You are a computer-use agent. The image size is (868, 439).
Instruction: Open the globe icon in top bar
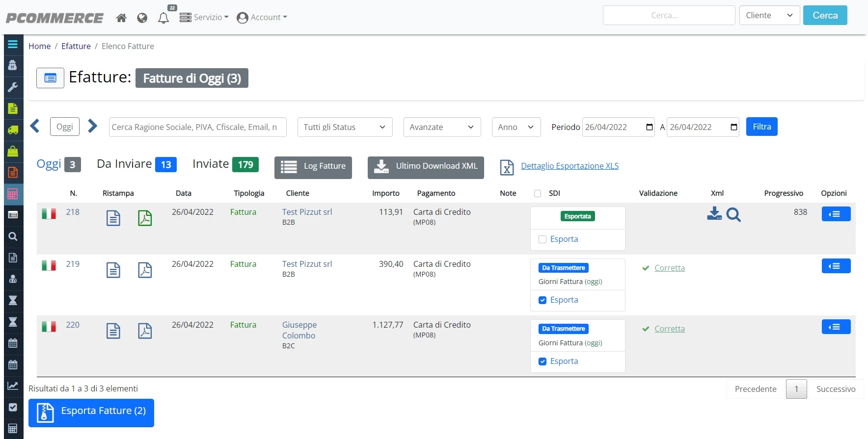click(x=142, y=18)
